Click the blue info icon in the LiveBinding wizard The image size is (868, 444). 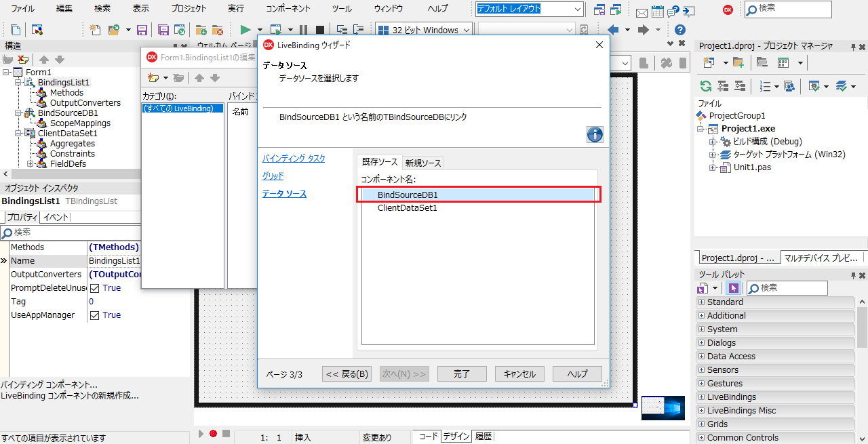click(595, 134)
